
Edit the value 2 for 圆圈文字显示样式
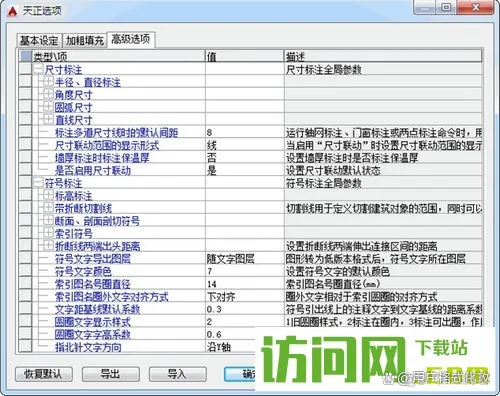pyautogui.click(x=245, y=322)
